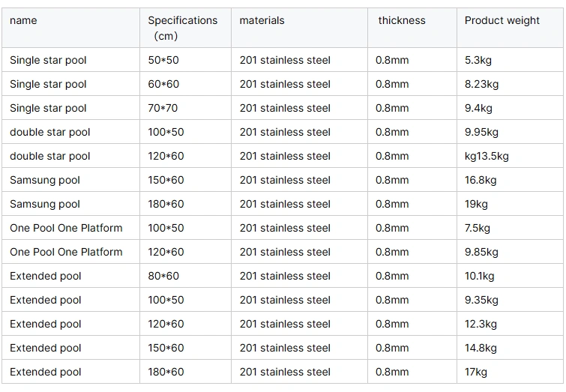Select the 50*50 specification cell
This screenshot has width=566, height=392.
click(164, 60)
